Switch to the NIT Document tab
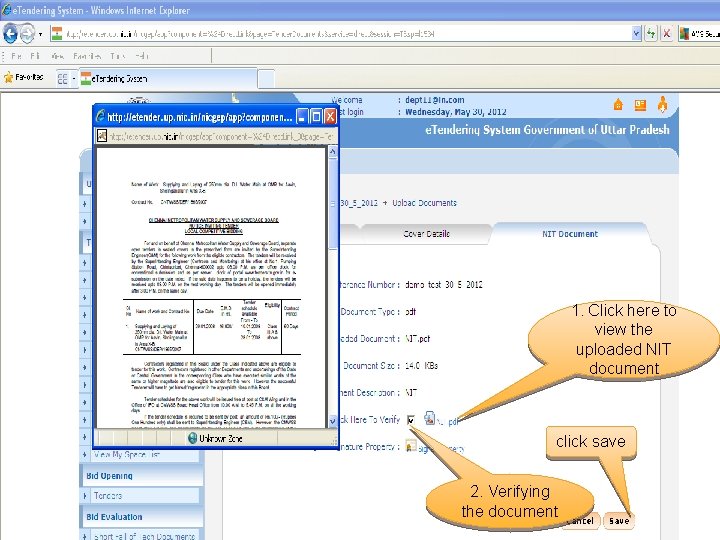The height and width of the screenshot is (540, 720). click(x=570, y=234)
